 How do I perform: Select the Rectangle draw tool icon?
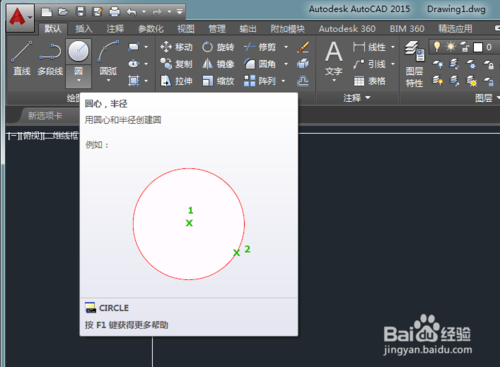pos(133,47)
